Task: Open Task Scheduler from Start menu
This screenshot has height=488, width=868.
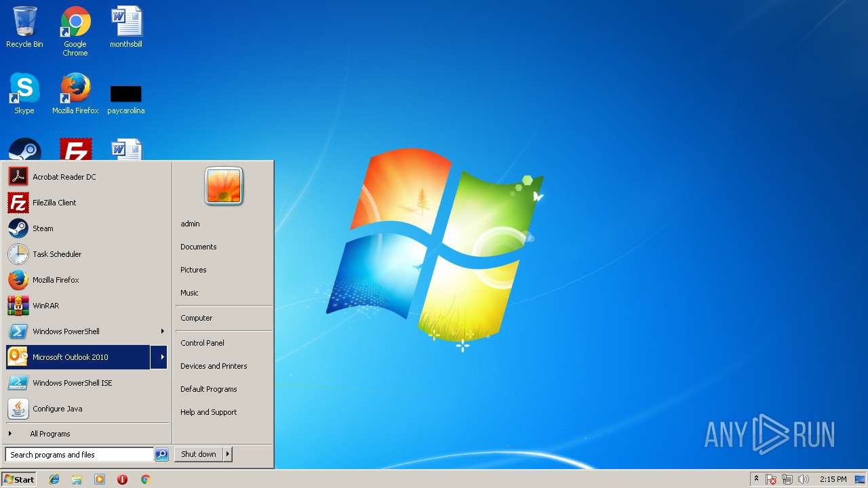Action: click(87, 254)
